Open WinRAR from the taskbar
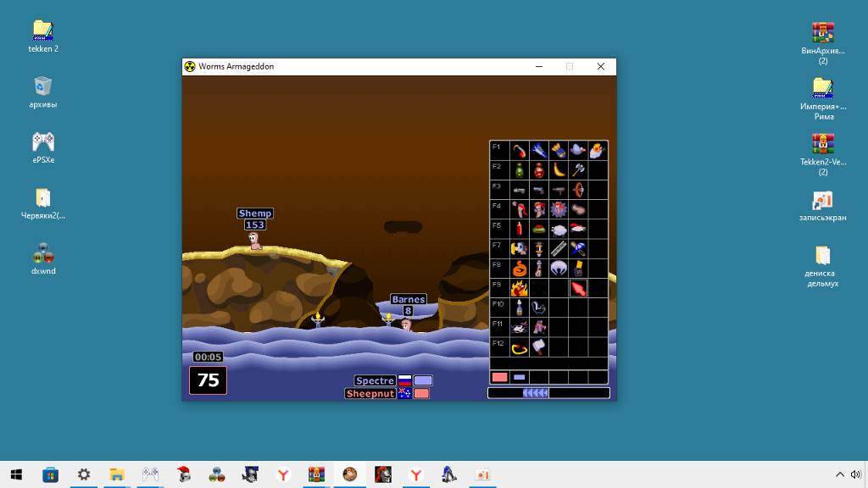Image resolution: width=868 pixels, height=488 pixels. 316,474
